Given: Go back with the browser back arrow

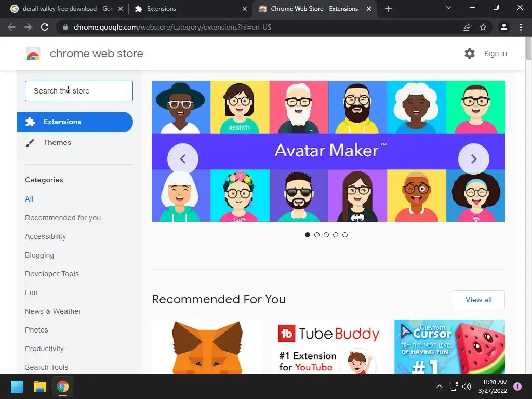Looking at the screenshot, I should click(x=11, y=27).
